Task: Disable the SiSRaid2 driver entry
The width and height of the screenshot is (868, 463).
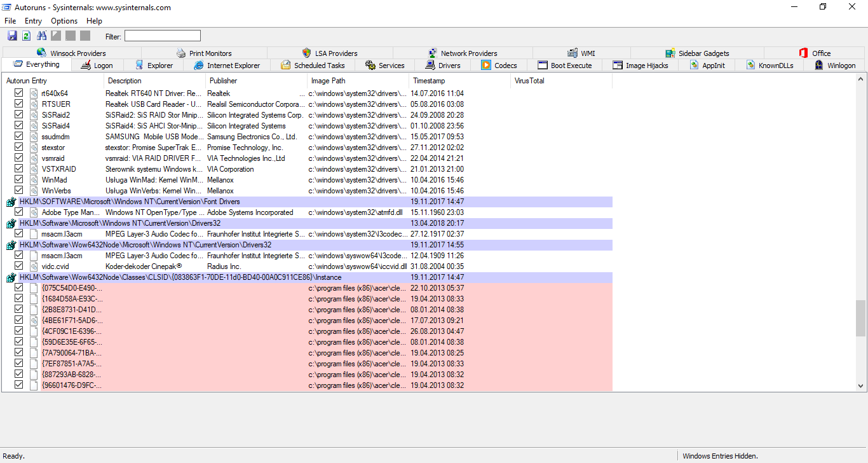Action: 18,115
